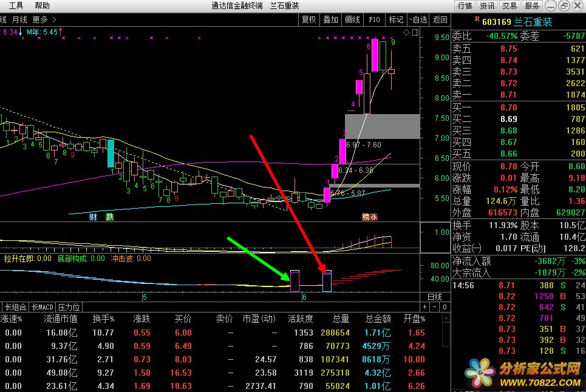The image size is (586, 392).
Task: Click 标记 toolbar button
Action: (x=396, y=20)
